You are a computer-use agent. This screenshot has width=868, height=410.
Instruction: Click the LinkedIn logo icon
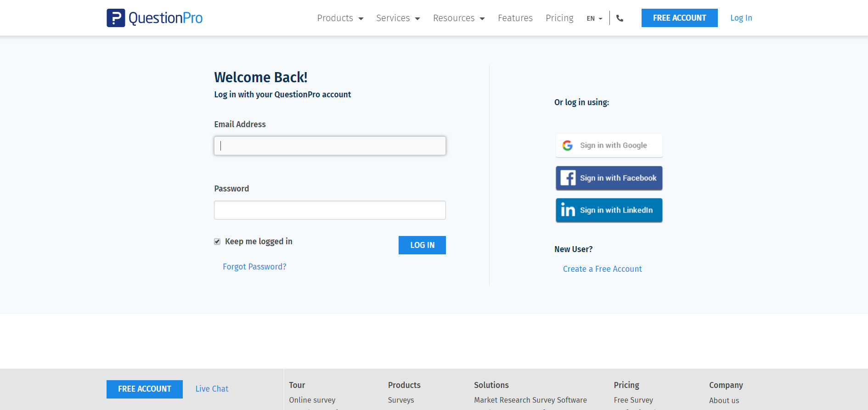click(568, 210)
